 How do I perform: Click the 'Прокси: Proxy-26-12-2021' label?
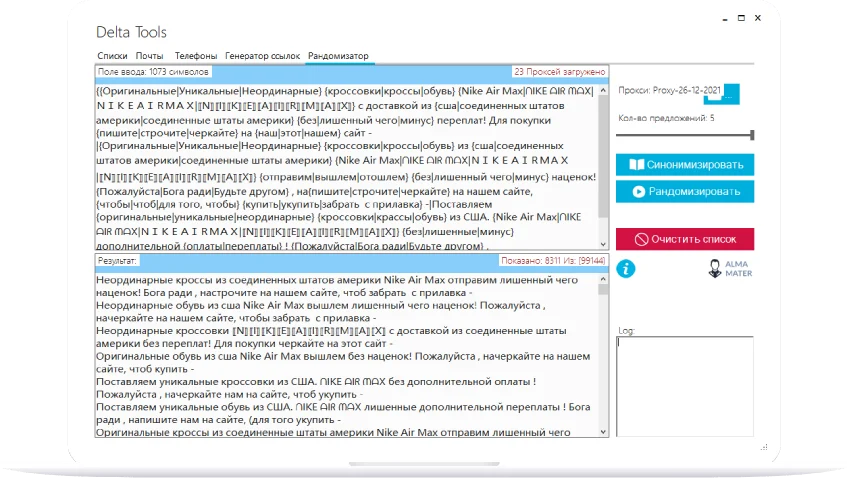coord(669,90)
